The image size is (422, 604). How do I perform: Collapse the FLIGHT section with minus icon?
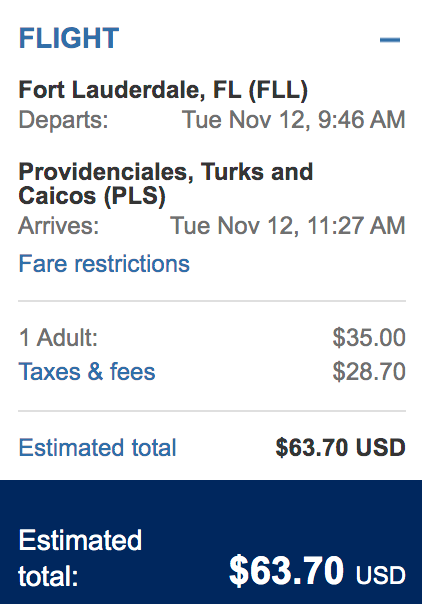[x=390, y=39]
